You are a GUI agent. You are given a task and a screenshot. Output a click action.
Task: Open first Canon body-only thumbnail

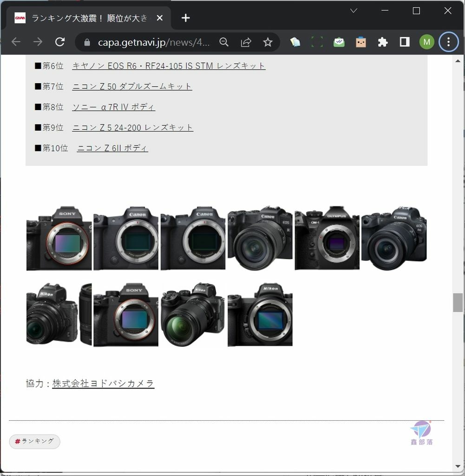126,238
